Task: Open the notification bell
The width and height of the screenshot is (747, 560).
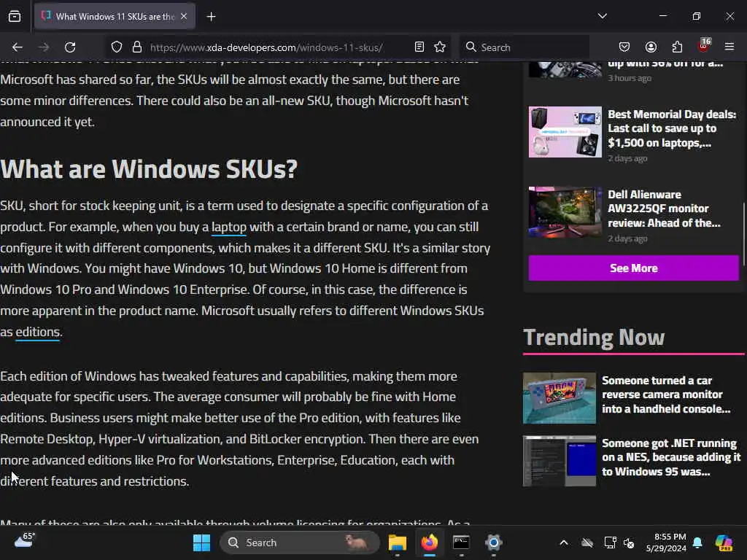Action: click(x=697, y=542)
